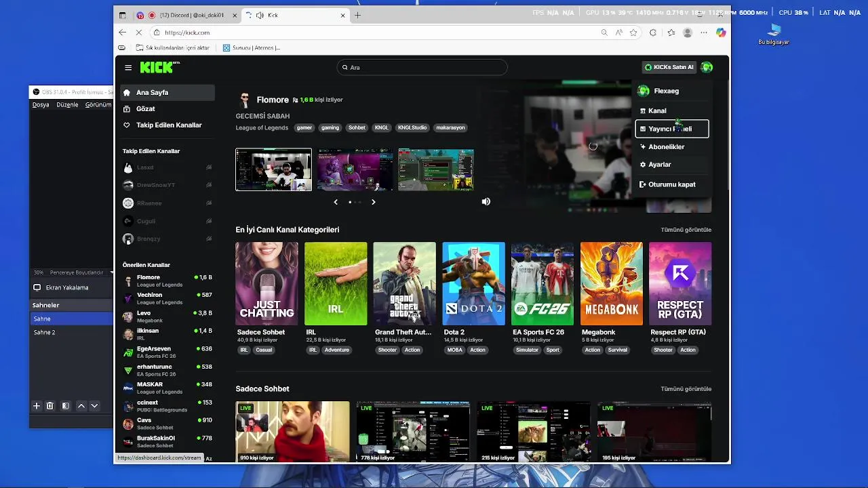
Task: Click the makarasyon tag
Action: tap(451, 127)
